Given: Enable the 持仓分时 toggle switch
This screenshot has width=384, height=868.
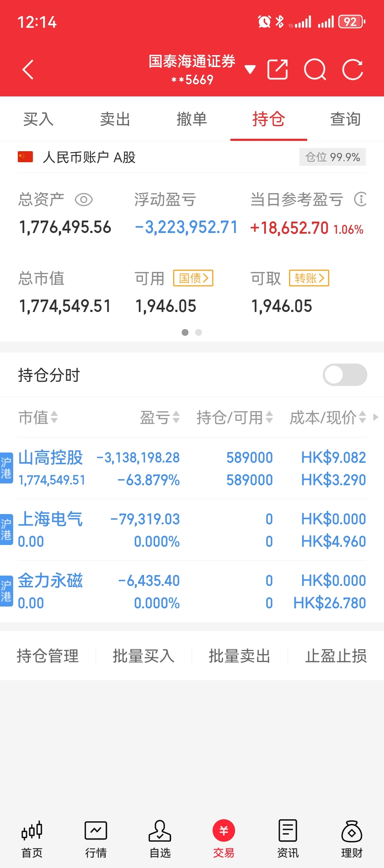Looking at the screenshot, I should (345, 375).
